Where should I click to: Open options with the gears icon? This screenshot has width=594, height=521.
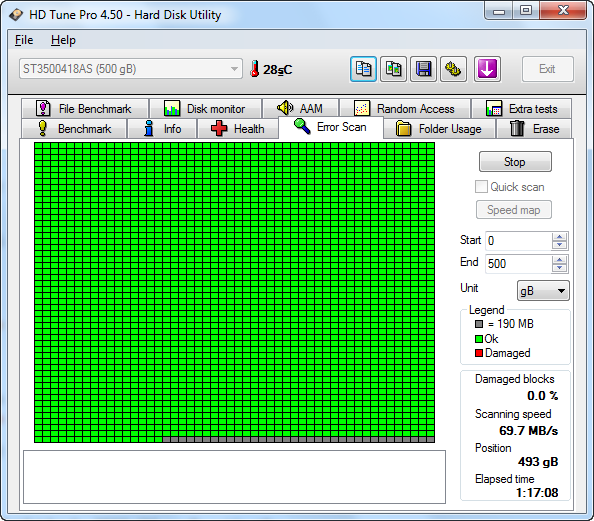tap(453, 69)
